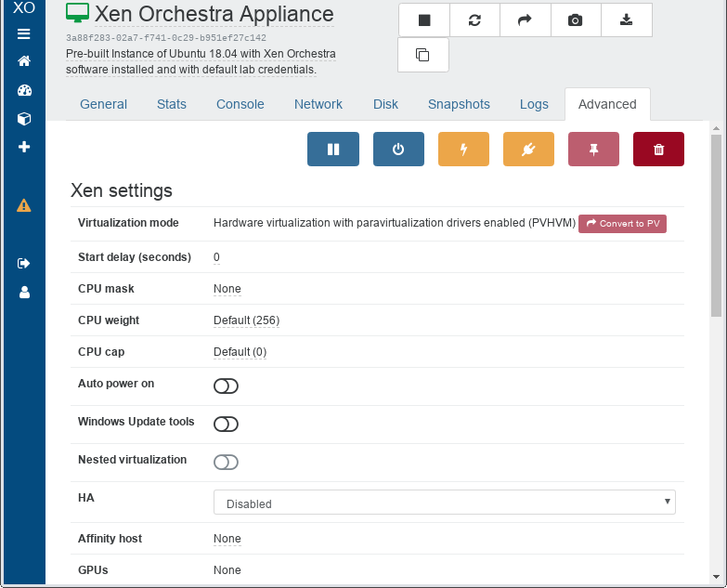Viewport: 727px width, 588px height.
Task: Go to Home via sidebar house icon
Action: tap(24, 61)
